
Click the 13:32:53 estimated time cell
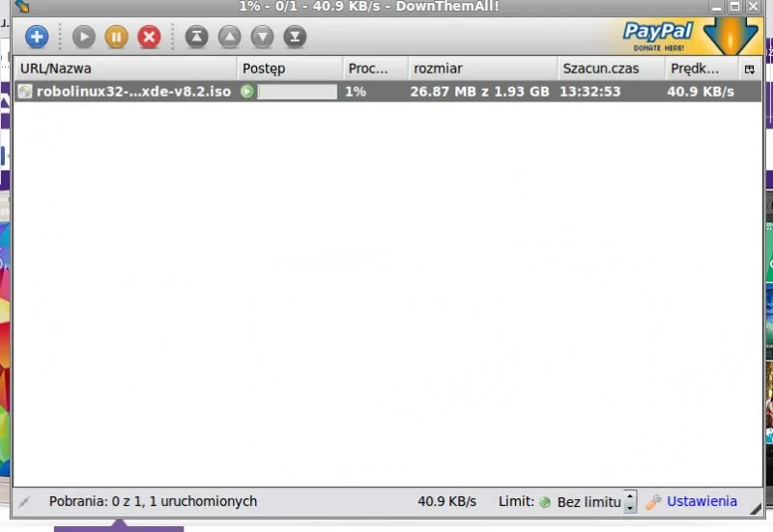tap(590, 92)
